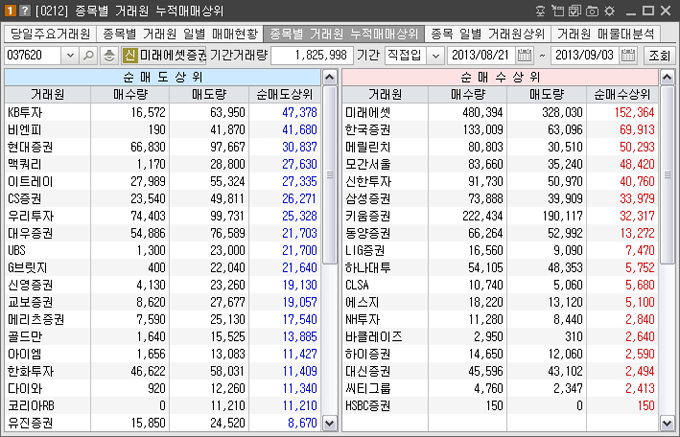This screenshot has height=437, width=680.
Task: Open the 종목 일별 거래원상위 tab
Action: click(488, 34)
